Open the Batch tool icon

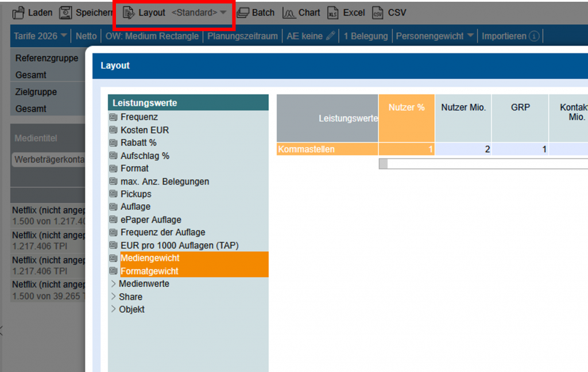tap(243, 12)
